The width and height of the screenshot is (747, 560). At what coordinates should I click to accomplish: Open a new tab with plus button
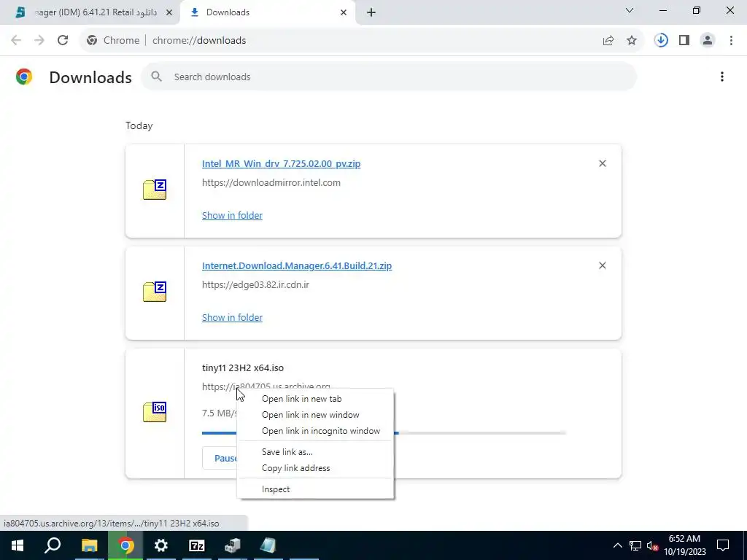pyautogui.click(x=371, y=12)
